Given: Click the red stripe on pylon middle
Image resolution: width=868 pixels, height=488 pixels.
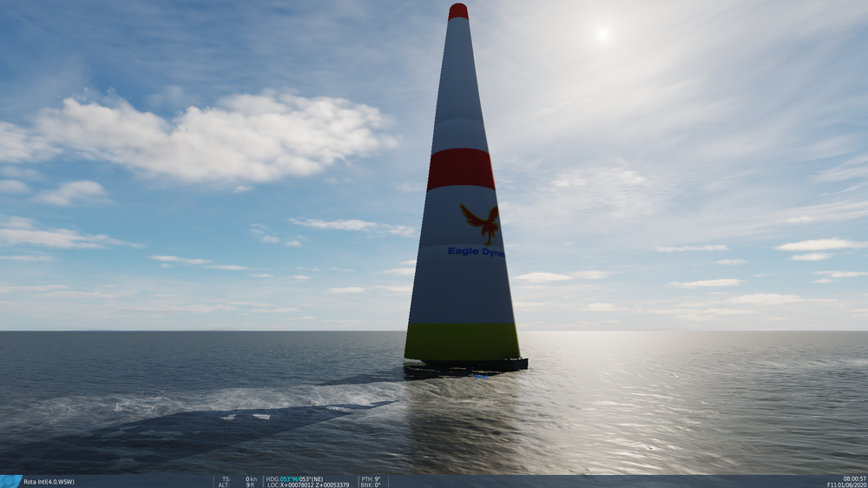Looking at the screenshot, I should [461, 169].
